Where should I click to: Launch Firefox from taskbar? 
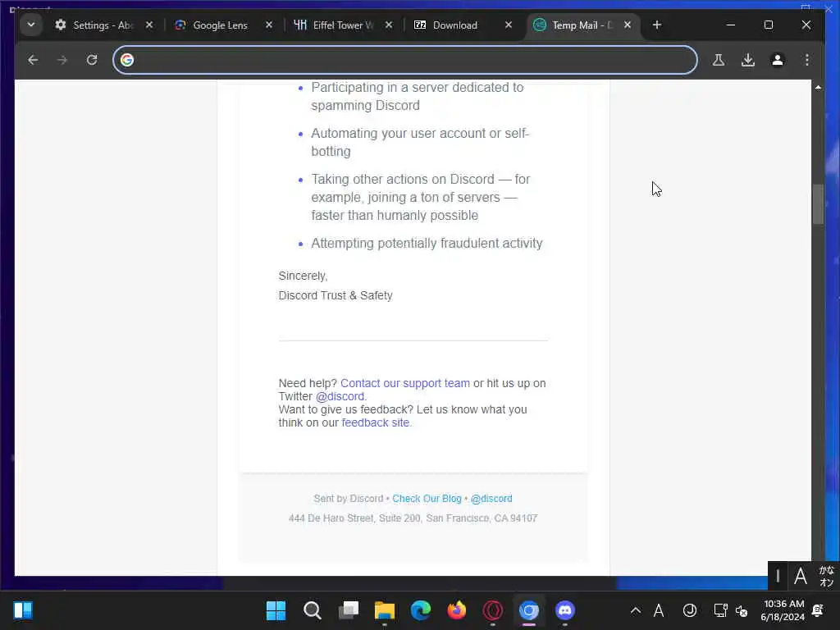(x=456, y=610)
